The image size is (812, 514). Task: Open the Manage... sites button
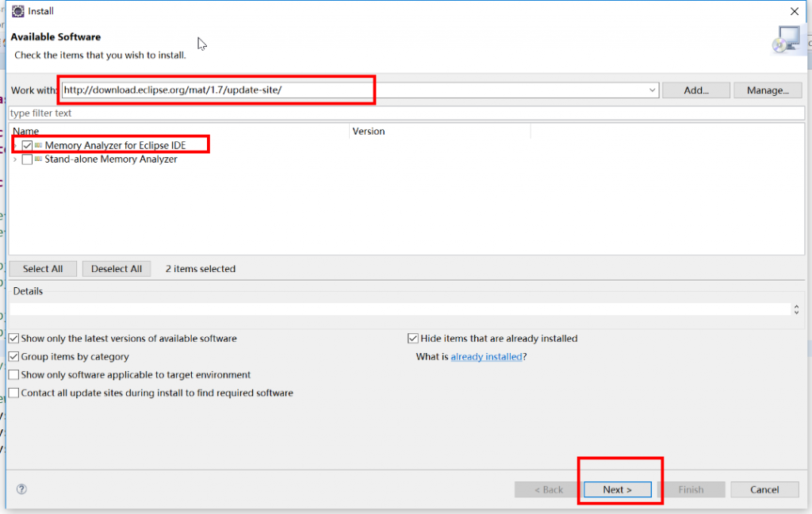pos(768,90)
